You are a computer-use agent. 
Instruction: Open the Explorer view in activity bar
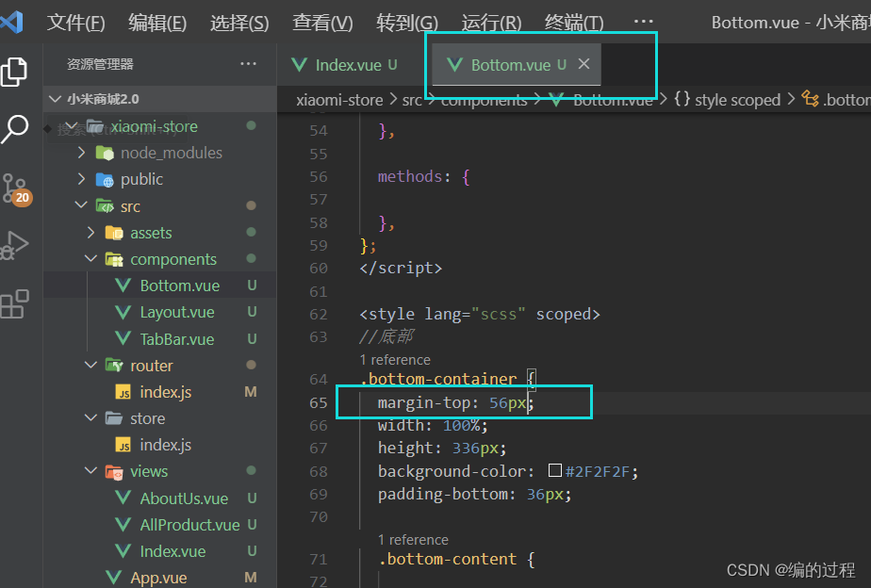(x=14, y=72)
